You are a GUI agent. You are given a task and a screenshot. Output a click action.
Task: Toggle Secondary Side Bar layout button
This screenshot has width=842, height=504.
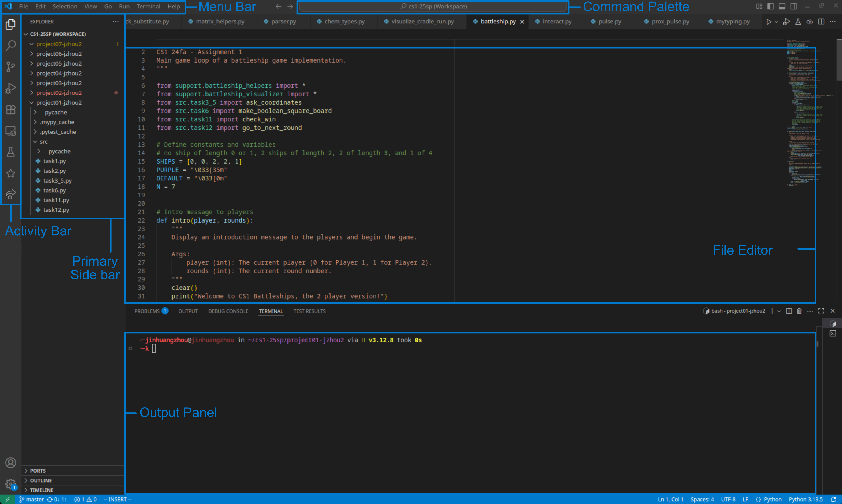click(x=793, y=6)
